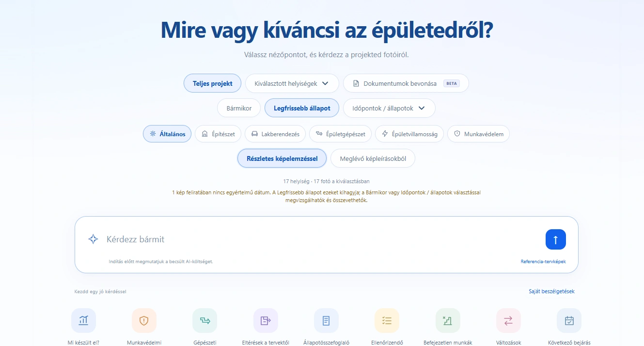Choose the Épületvillamosság viewpoint chip
The width and height of the screenshot is (644, 346).
point(409,134)
